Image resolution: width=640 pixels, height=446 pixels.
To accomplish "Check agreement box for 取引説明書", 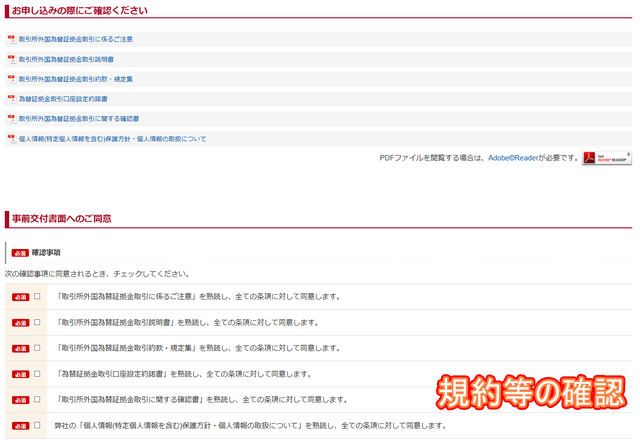I will coord(37,322).
